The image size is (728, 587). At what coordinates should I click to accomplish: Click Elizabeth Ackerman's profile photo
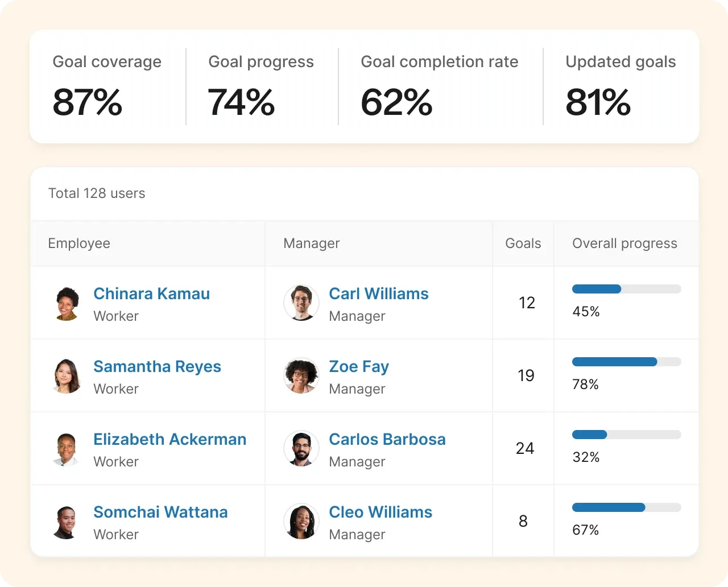[x=67, y=449]
